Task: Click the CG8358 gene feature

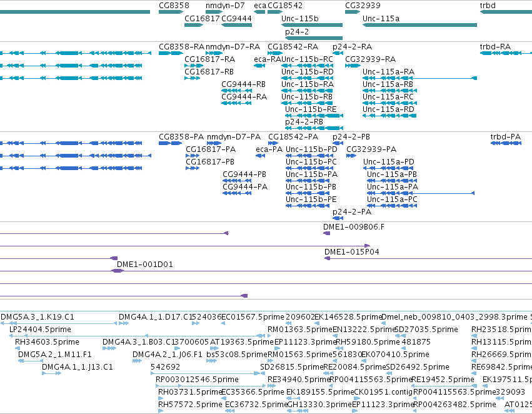Action: (171, 12)
